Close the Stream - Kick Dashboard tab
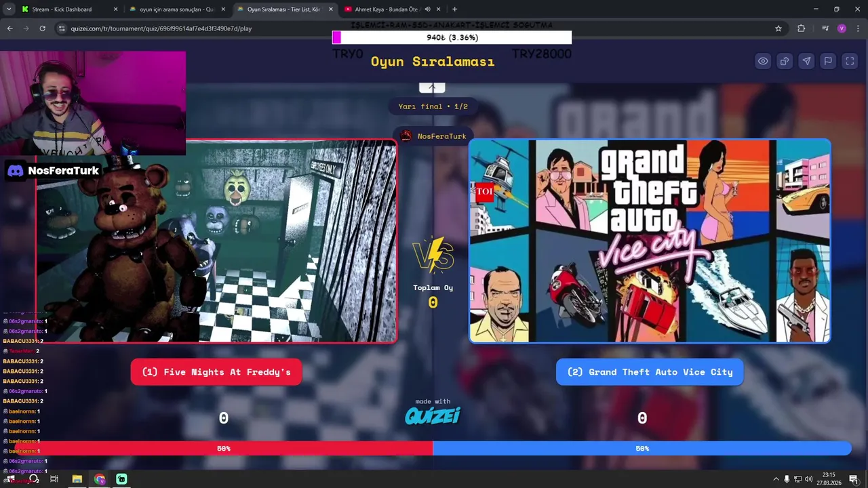Image resolution: width=868 pixels, height=488 pixels. [115, 9]
